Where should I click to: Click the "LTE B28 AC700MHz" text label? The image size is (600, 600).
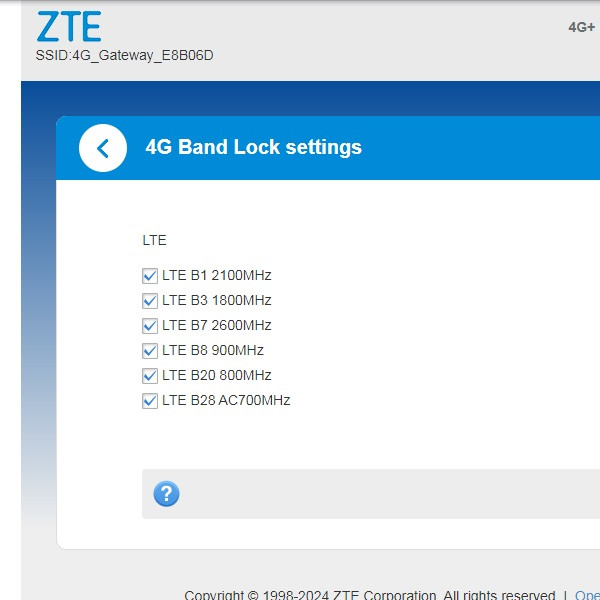click(225, 400)
